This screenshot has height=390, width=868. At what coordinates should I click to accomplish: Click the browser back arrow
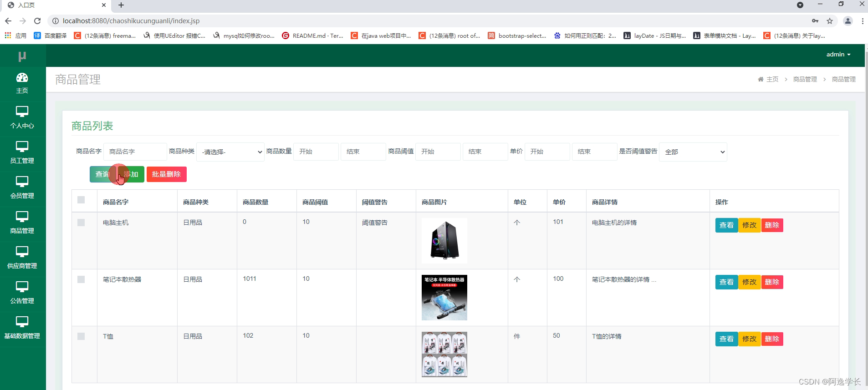8,21
